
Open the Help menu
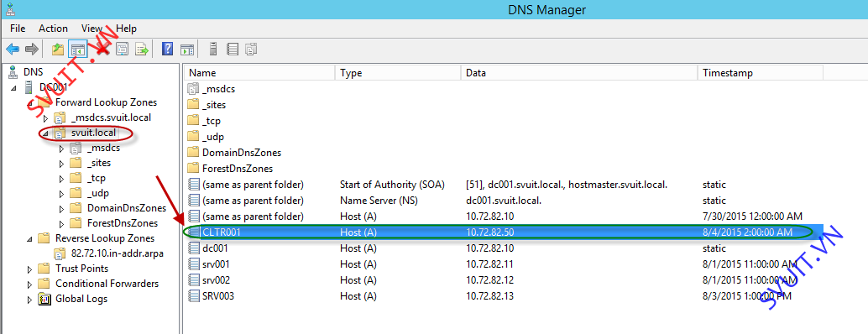tap(126, 29)
